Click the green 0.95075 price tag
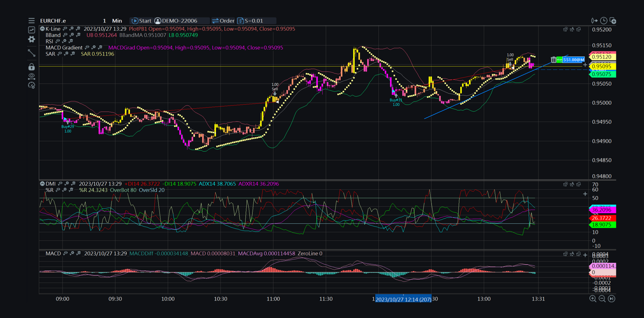 tap(602, 74)
